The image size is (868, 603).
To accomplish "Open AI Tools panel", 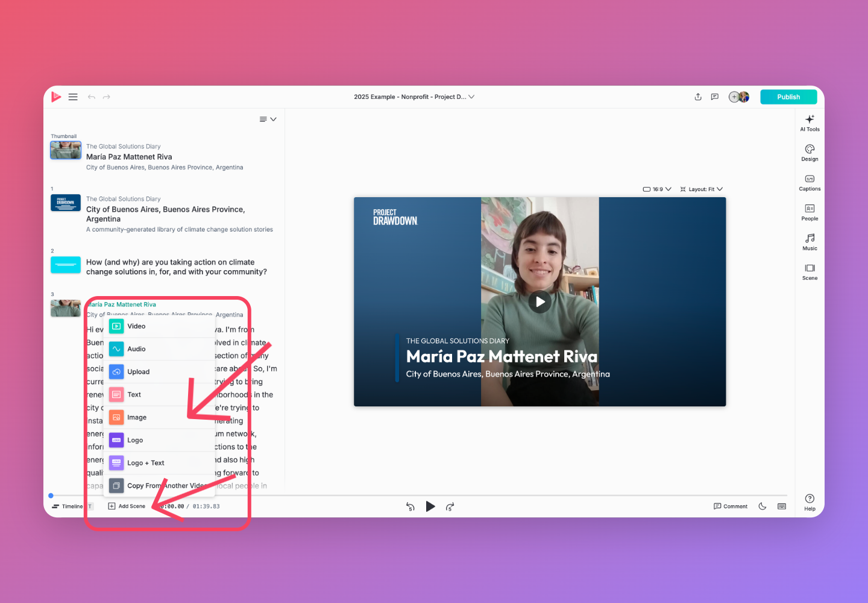I will pos(810,122).
